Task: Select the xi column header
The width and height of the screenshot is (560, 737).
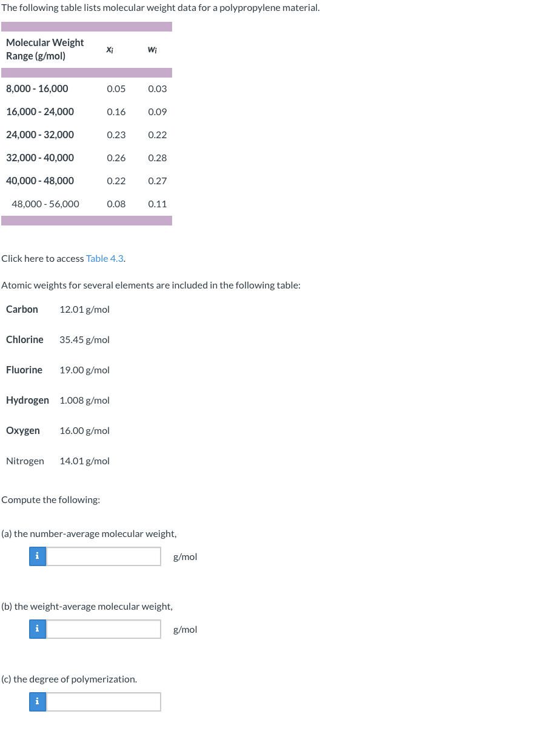Action: click(x=109, y=49)
